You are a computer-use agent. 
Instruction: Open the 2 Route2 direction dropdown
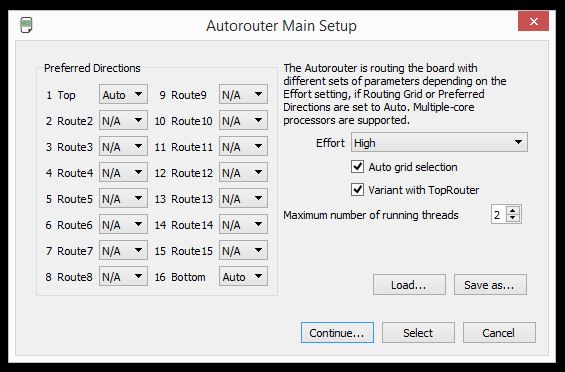[x=123, y=120]
